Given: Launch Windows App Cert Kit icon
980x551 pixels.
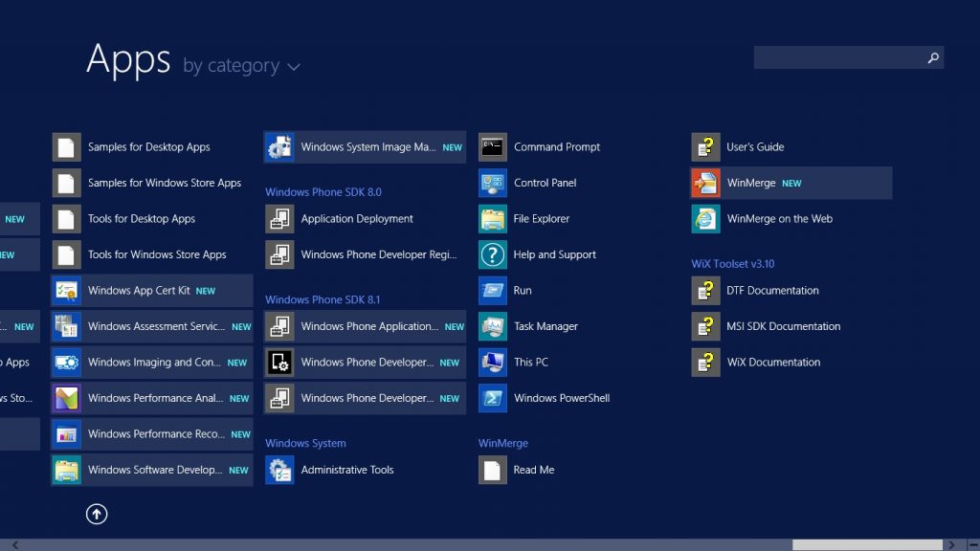Looking at the screenshot, I should 67,291.
